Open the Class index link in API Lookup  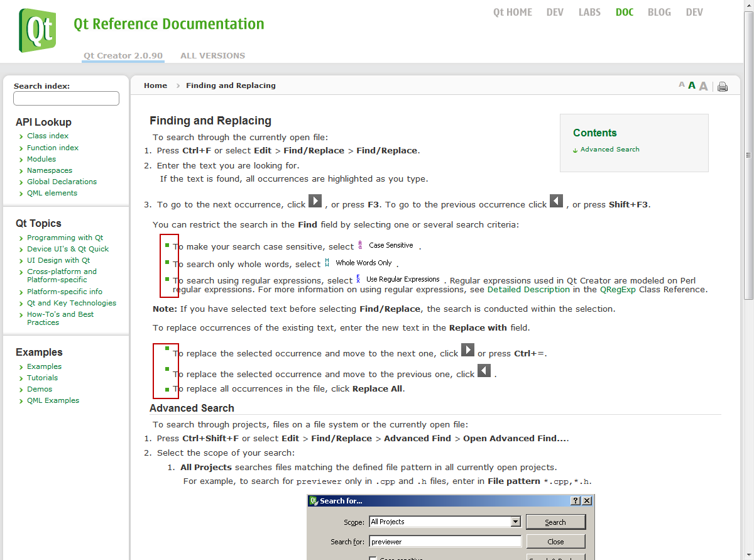coord(48,136)
